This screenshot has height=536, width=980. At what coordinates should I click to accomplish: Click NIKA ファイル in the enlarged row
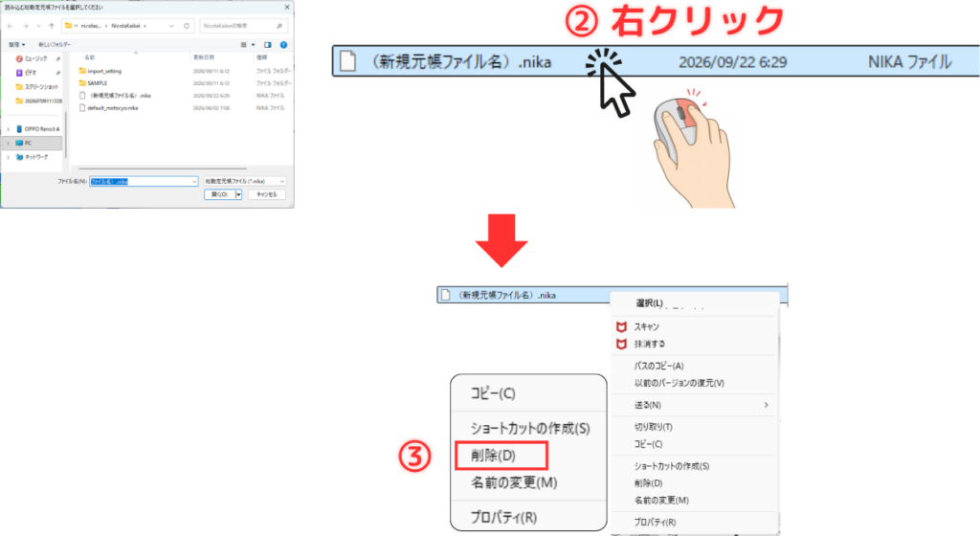point(909,62)
